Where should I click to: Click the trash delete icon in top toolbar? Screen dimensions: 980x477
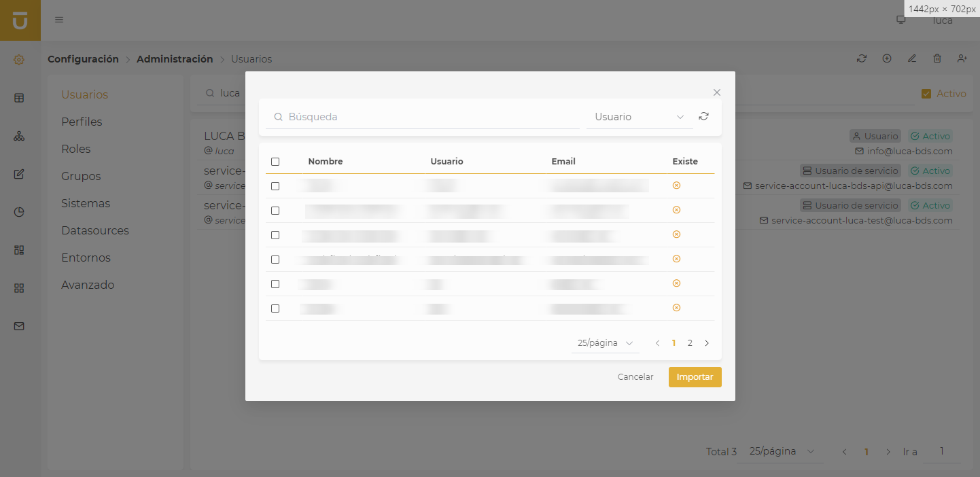[937, 58]
